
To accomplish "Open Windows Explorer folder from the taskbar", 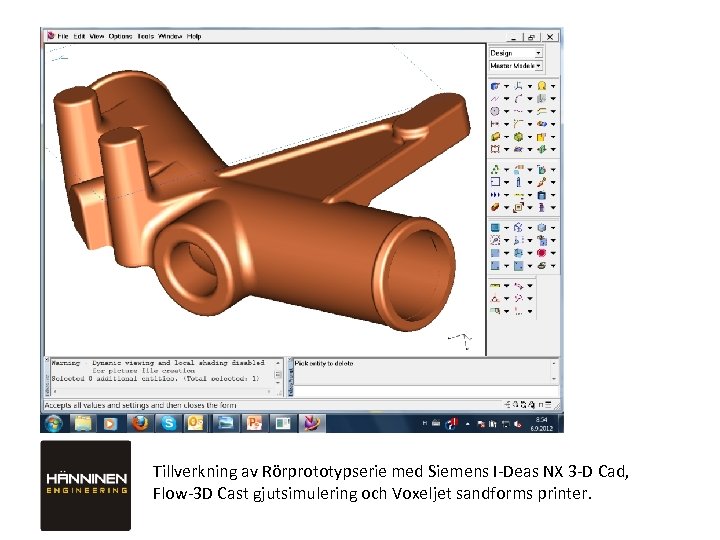I will tap(83, 423).
